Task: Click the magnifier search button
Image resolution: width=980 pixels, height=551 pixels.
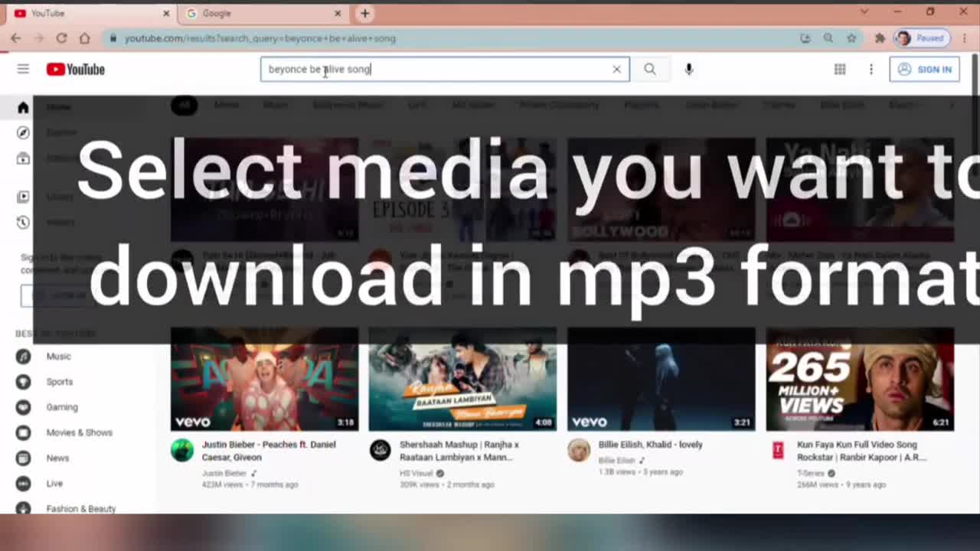Action: coord(650,69)
